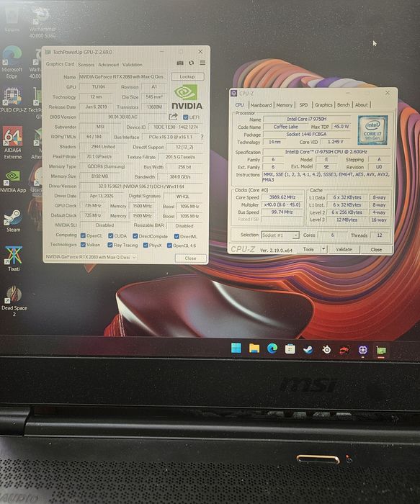Toggle the Vulkan checkbox
The height and width of the screenshot is (504, 420).
(x=83, y=245)
